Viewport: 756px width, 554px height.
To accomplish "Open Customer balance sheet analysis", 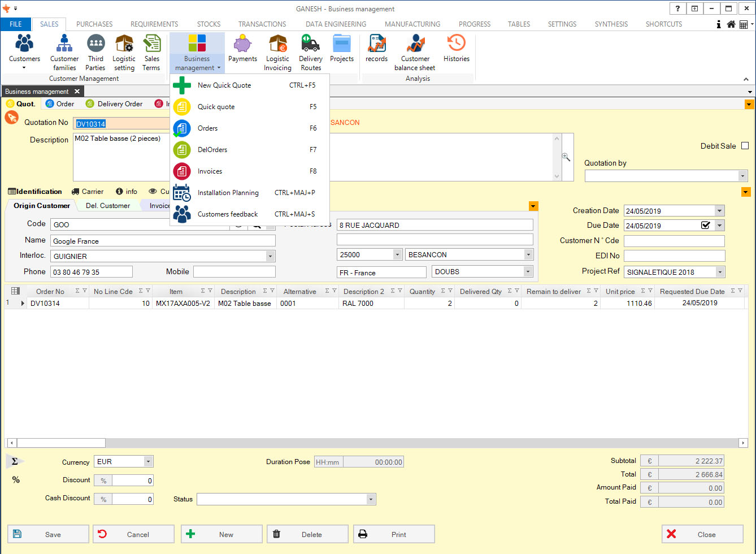I will tap(415, 52).
